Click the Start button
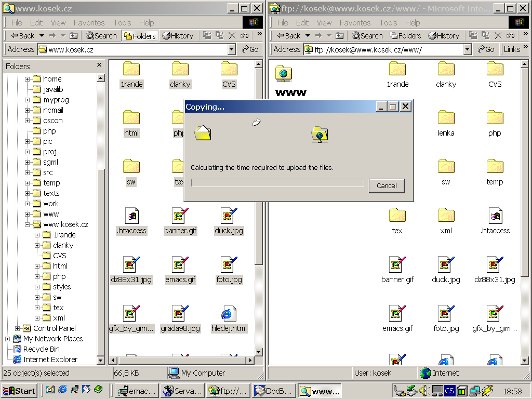 tap(19, 391)
